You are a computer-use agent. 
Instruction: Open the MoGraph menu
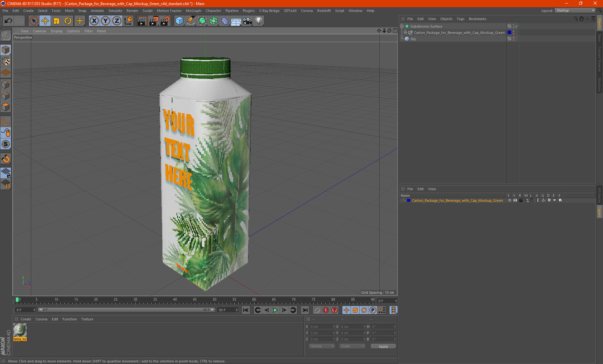tap(193, 11)
